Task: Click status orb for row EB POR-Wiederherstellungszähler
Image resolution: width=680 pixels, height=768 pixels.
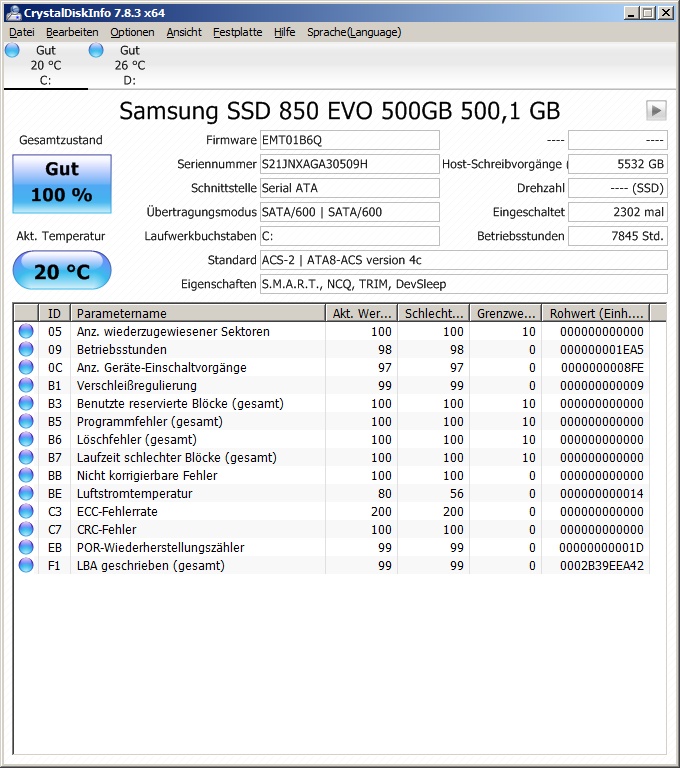Action: coord(26,547)
